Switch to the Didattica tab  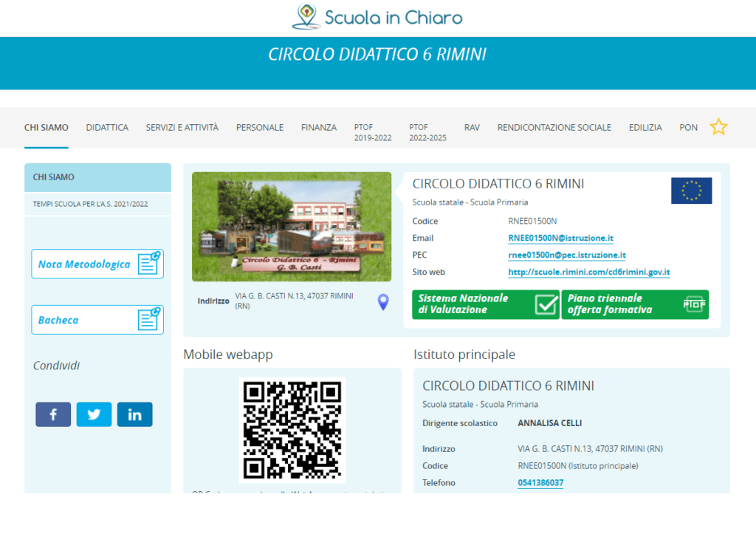107,127
